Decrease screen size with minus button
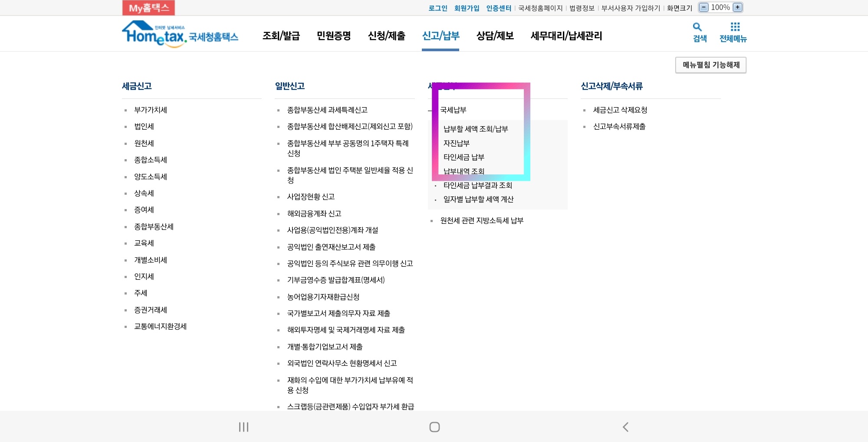Screen dimensions: 868x442 (704, 7)
